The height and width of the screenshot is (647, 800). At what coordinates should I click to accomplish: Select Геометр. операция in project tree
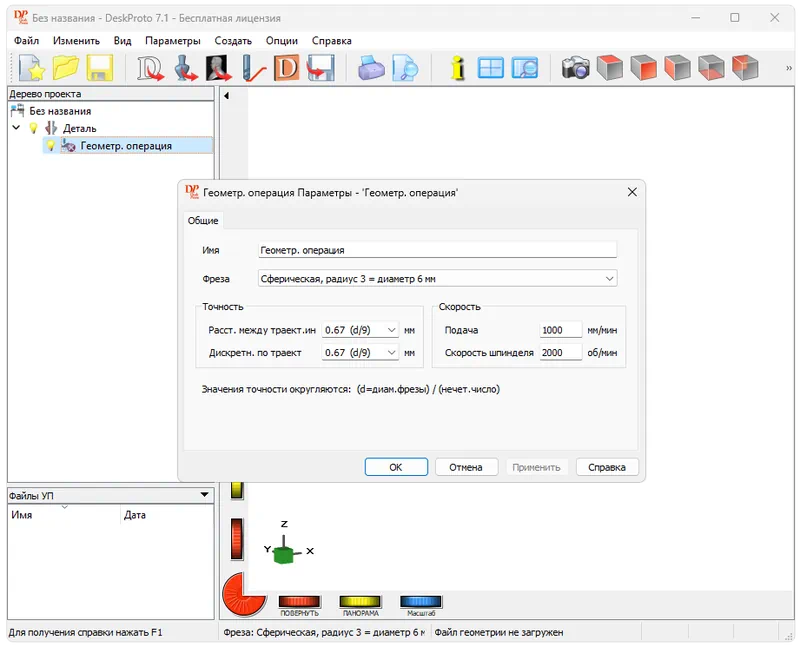tap(126, 146)
